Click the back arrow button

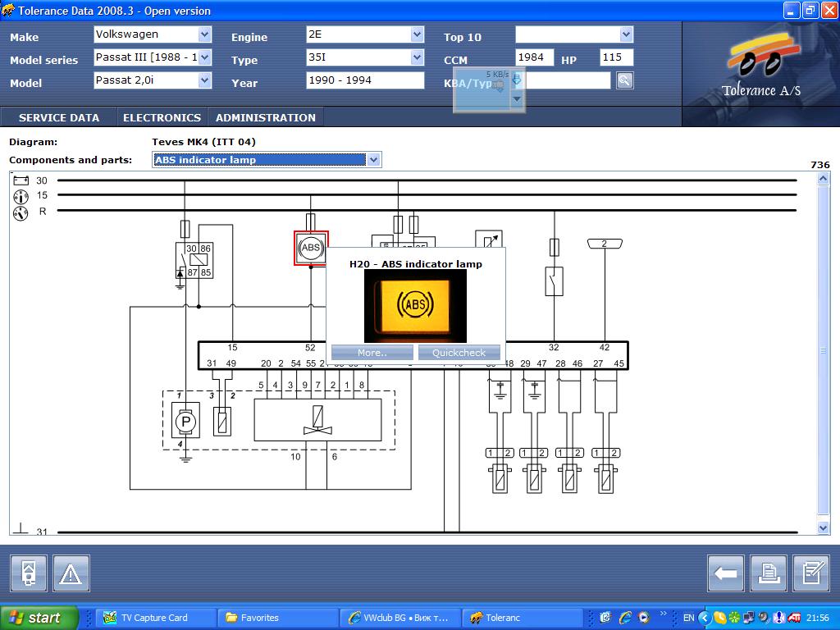pos(726,573)
